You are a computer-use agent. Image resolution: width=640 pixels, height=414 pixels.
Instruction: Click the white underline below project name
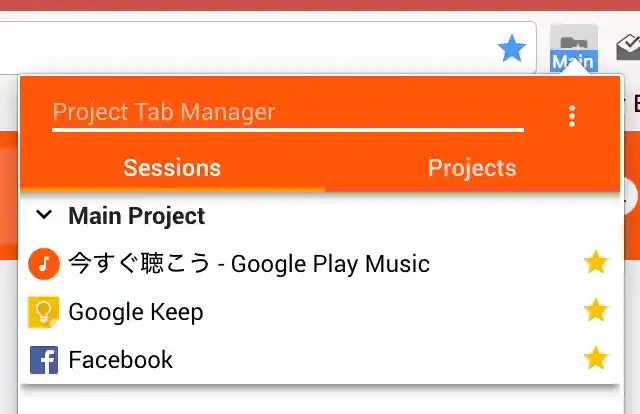[287, 129]
